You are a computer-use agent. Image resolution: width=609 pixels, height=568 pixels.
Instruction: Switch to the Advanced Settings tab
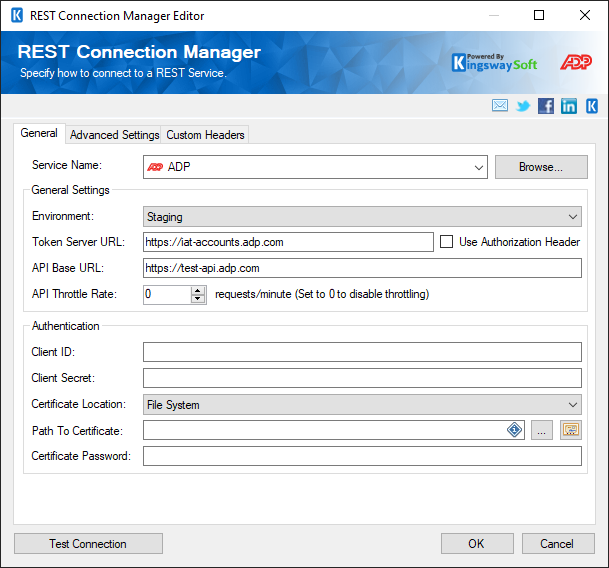115,135
